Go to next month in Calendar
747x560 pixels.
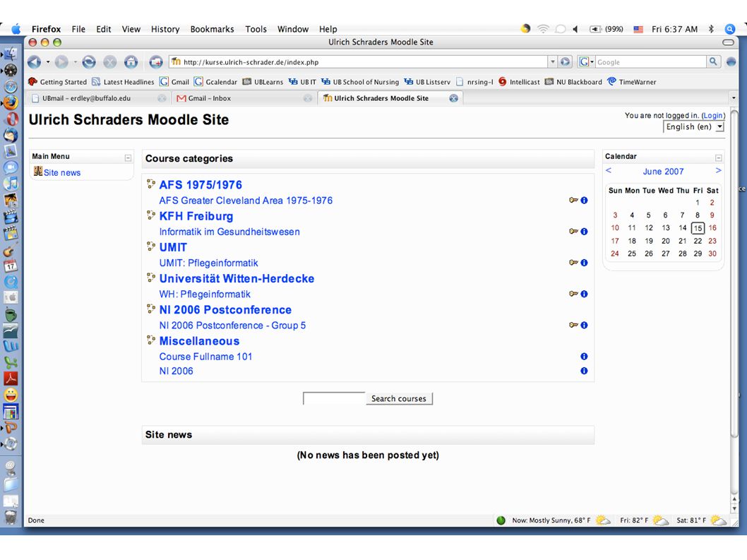(719, 171)
